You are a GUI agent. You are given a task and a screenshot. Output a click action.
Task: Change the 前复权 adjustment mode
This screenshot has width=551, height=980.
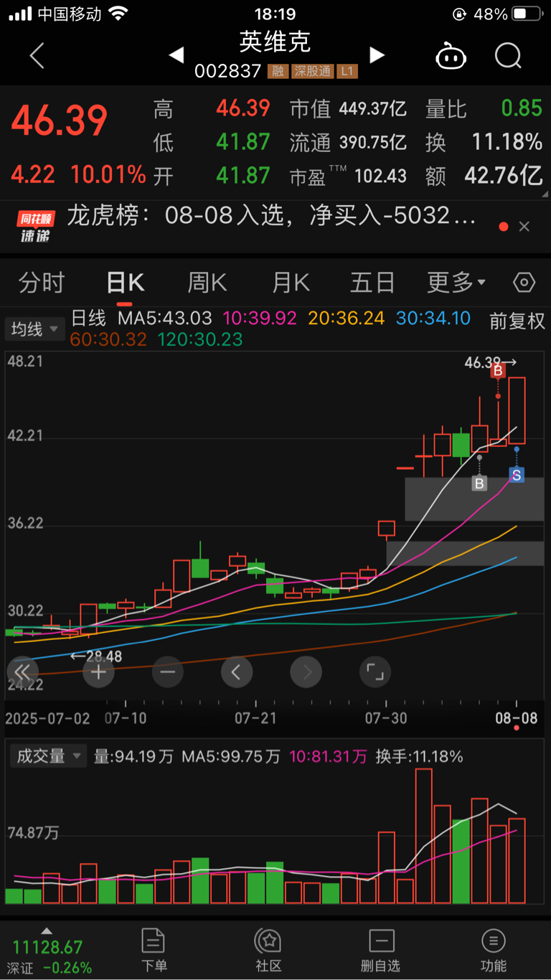point(517,321)
